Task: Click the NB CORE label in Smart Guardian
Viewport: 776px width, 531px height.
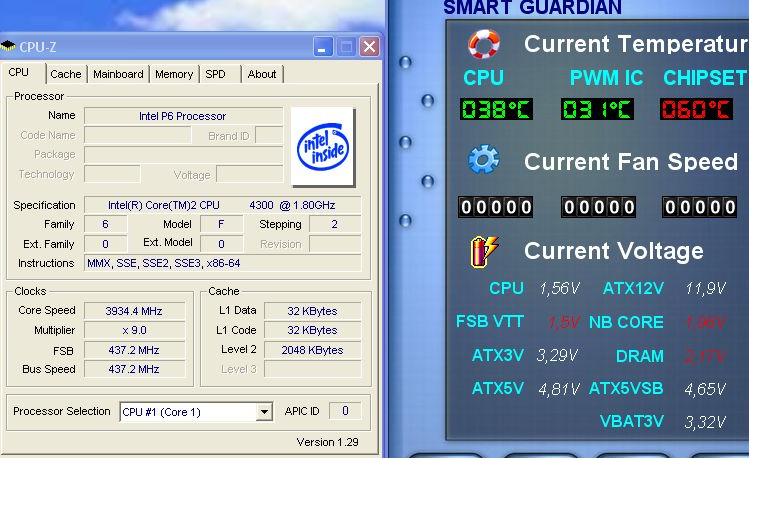Action: (x=626, y=322)
